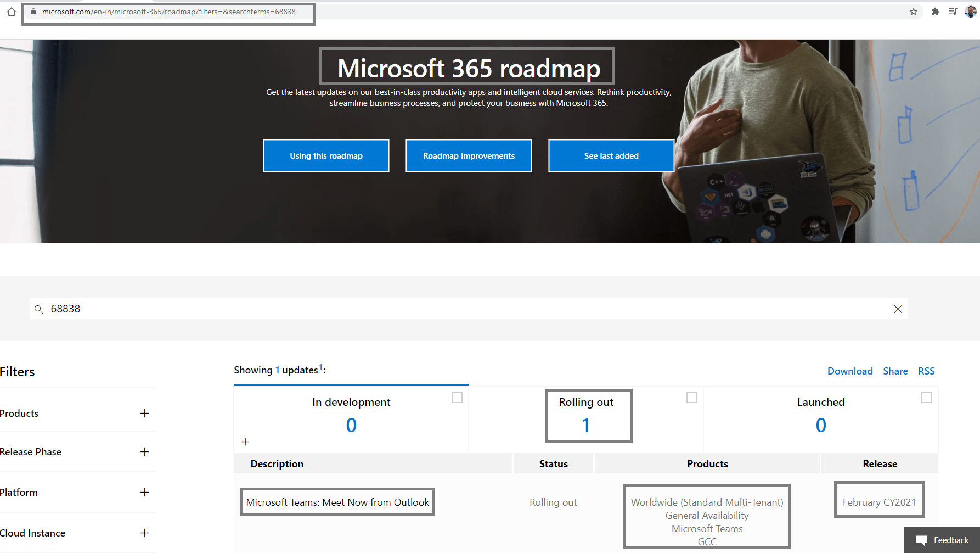980x553 pixels.
Task: Select the Rolling out status tab
Action: (x=586, y=418)
